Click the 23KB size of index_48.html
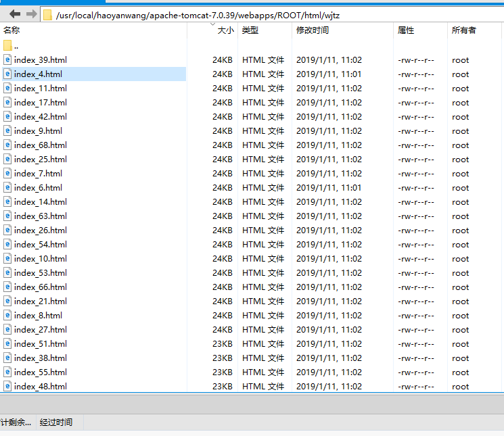Image resolution: width=504 pixels, height=436 pixels. 223,387
